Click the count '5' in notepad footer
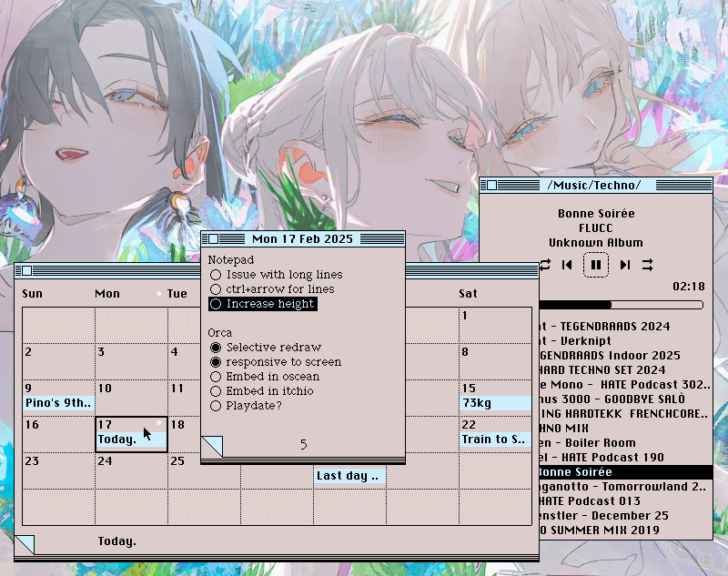 click(x=304, y=445)
